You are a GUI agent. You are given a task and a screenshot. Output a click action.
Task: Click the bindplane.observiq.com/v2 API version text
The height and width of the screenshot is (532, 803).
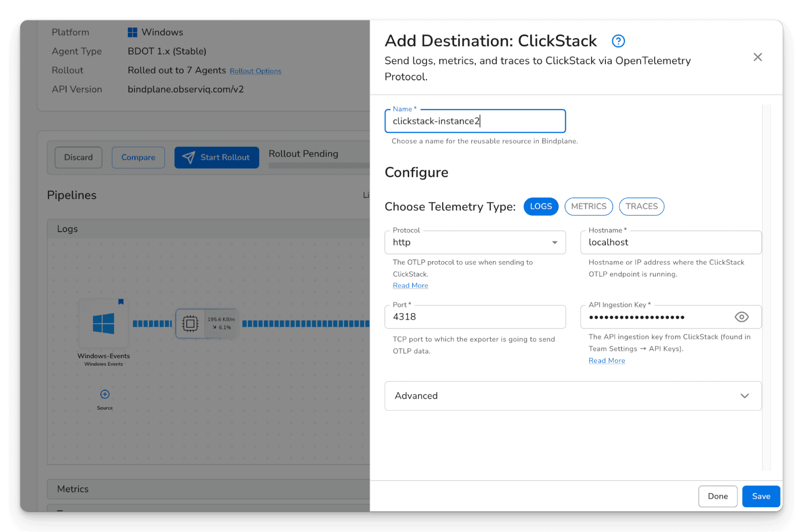pyautogui.click(x=186, y=89)
